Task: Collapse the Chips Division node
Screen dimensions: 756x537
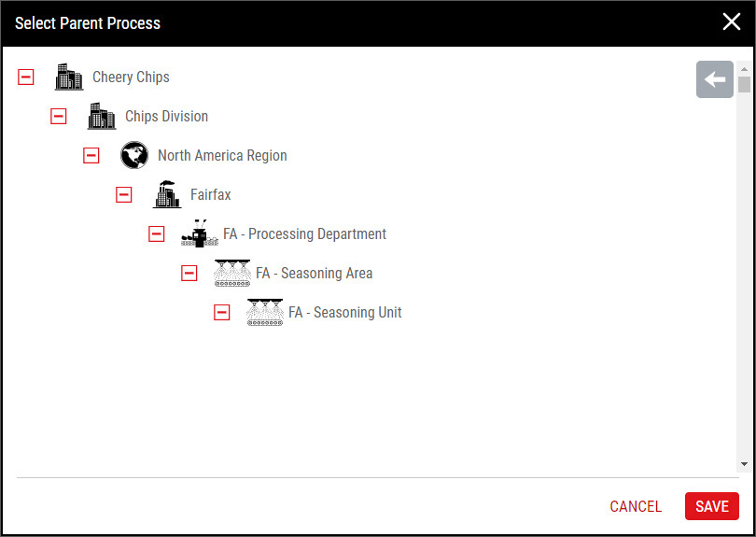Action: pyautogui.click(x=59, y=117)
